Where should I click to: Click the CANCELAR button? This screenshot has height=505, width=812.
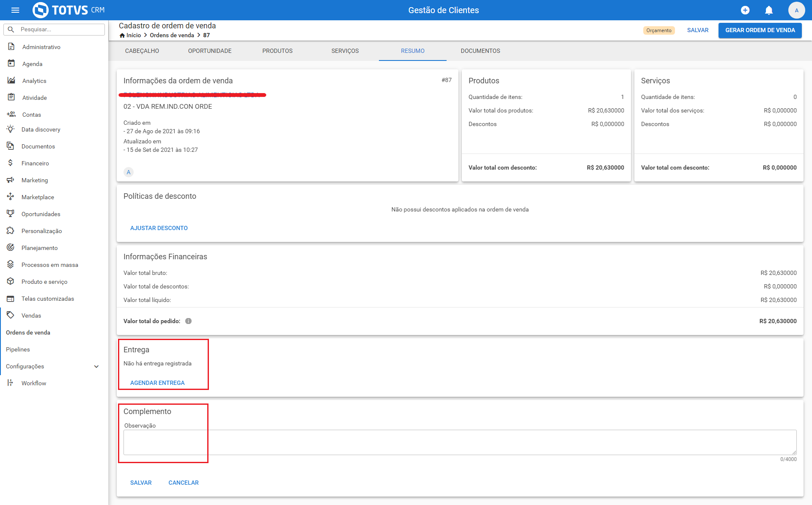184,483
